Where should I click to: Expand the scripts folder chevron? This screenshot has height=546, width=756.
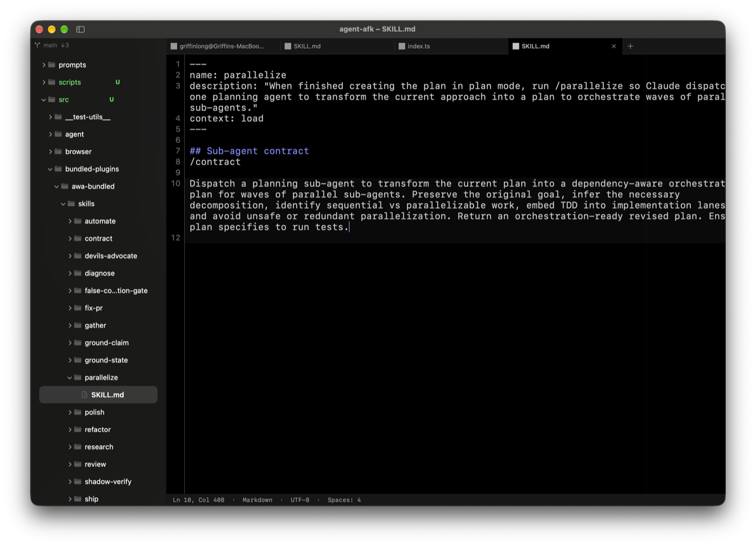pyautogui.click(x=44, y=82)
